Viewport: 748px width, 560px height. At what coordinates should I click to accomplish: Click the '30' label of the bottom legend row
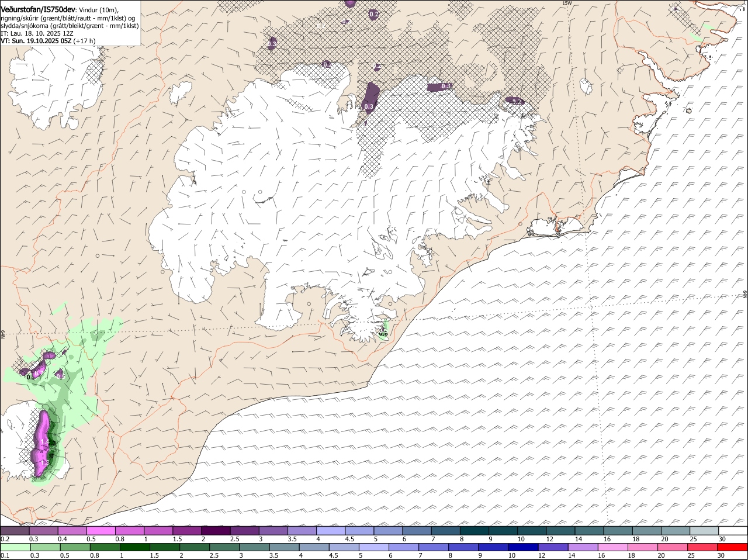[721, 555]
